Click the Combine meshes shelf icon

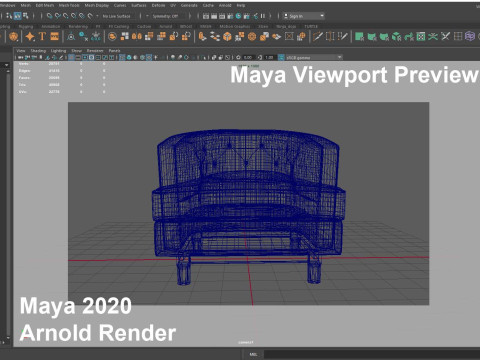tap(125, 36)
